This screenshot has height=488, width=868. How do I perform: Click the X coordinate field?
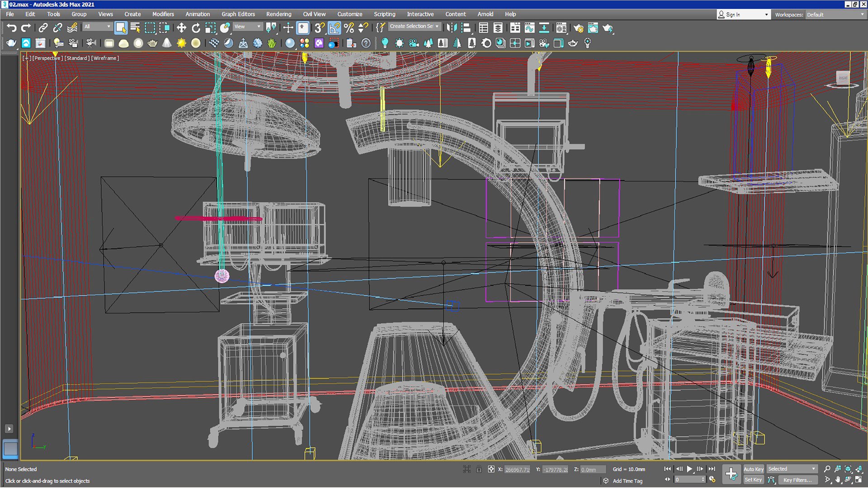click(517, 469)
